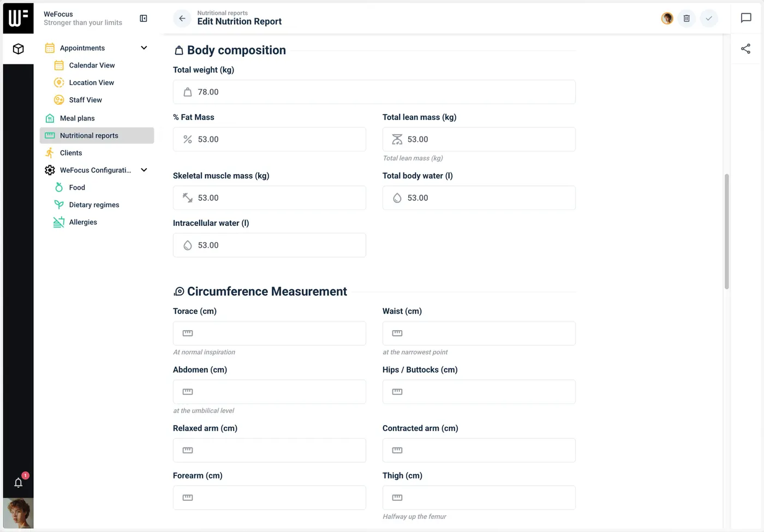Click the Relaxed arm input field
The image size is (764, 532).
(x=269, y=450)
